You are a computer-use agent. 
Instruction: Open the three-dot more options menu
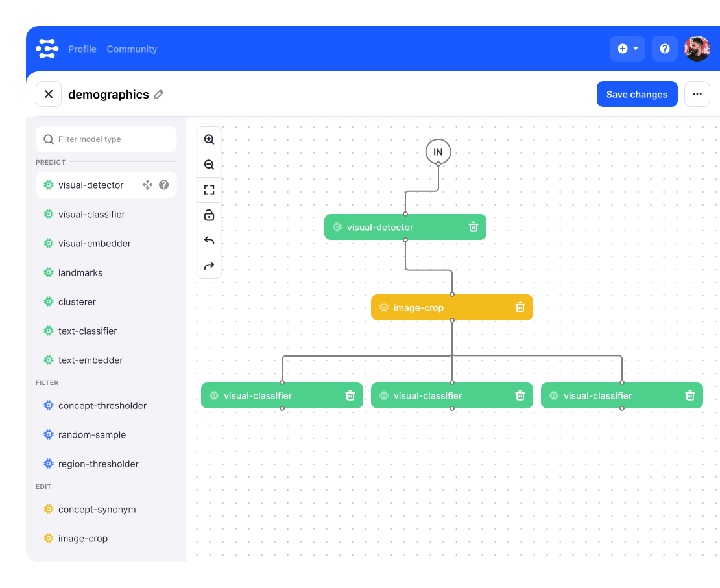(x=697, y=94)
